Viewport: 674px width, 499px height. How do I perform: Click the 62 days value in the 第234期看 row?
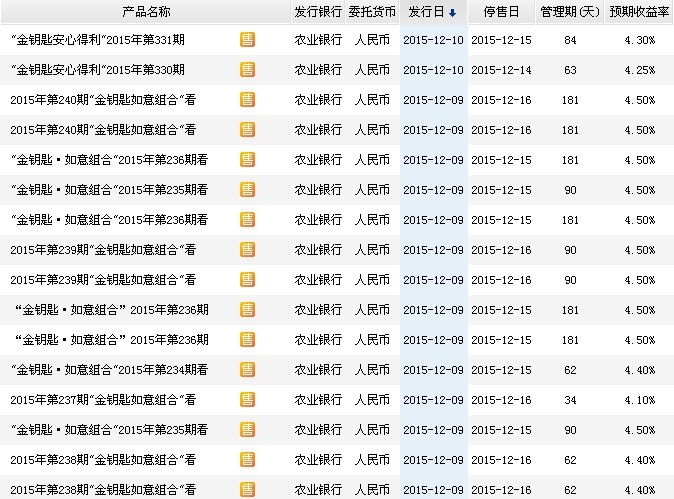pyautogui.click(x=570, y=370)
